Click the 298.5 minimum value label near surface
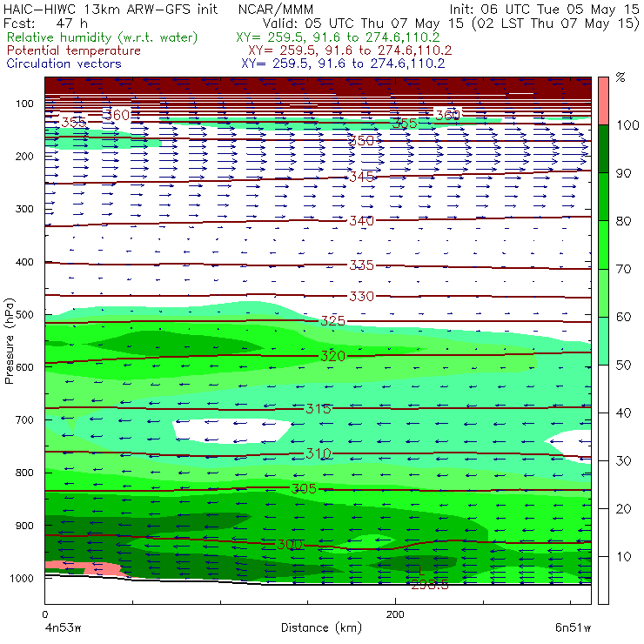Screen dimensions: 644x644 (430, 586)
